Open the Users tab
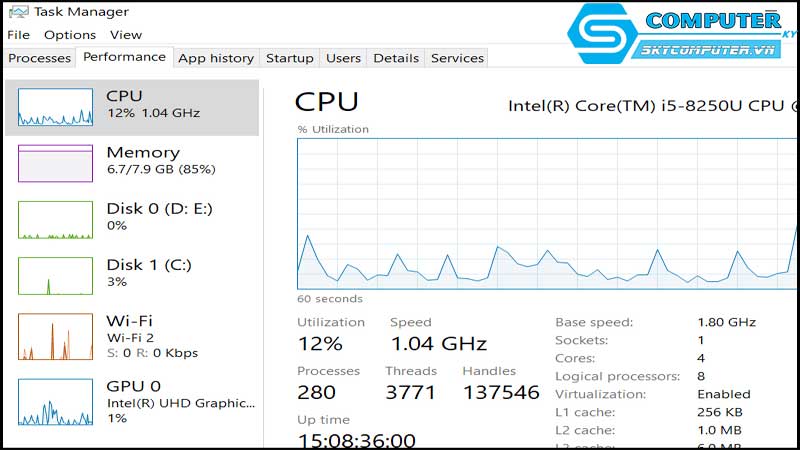800x450 pixels. (x=344, y=58)
